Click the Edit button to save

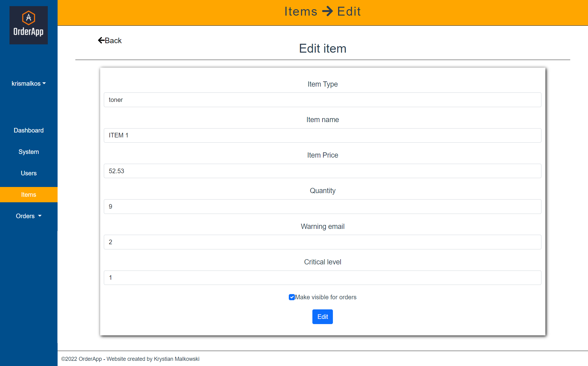322,317
